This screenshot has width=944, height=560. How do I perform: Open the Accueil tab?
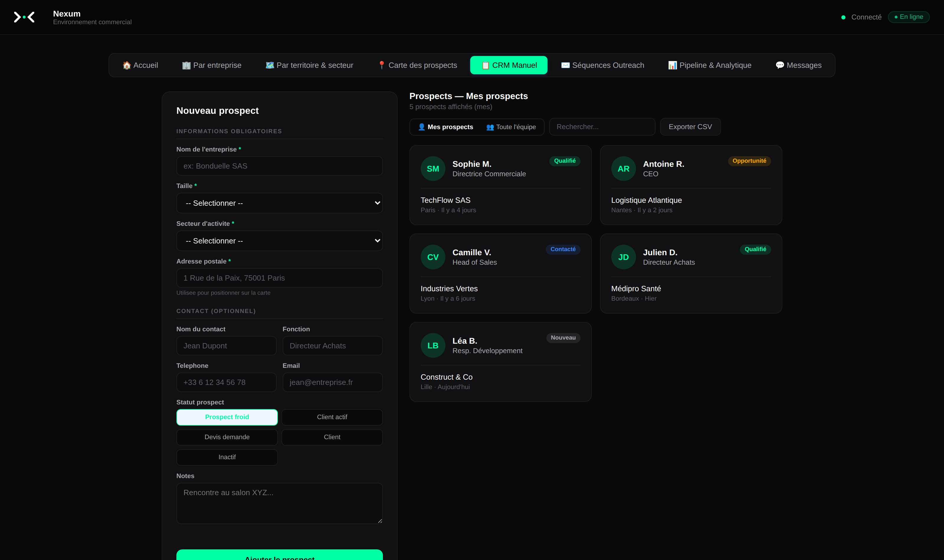click(140, 65)
